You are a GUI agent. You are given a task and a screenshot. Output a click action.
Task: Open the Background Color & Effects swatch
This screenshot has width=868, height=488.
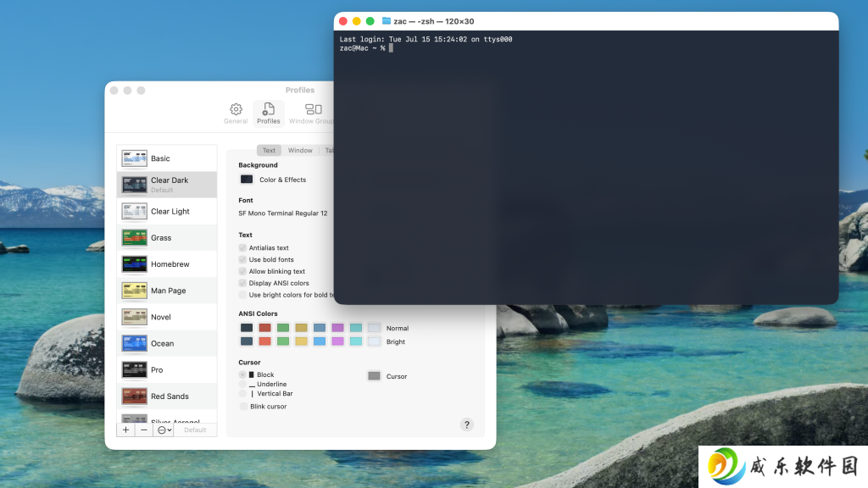point(247,180)
